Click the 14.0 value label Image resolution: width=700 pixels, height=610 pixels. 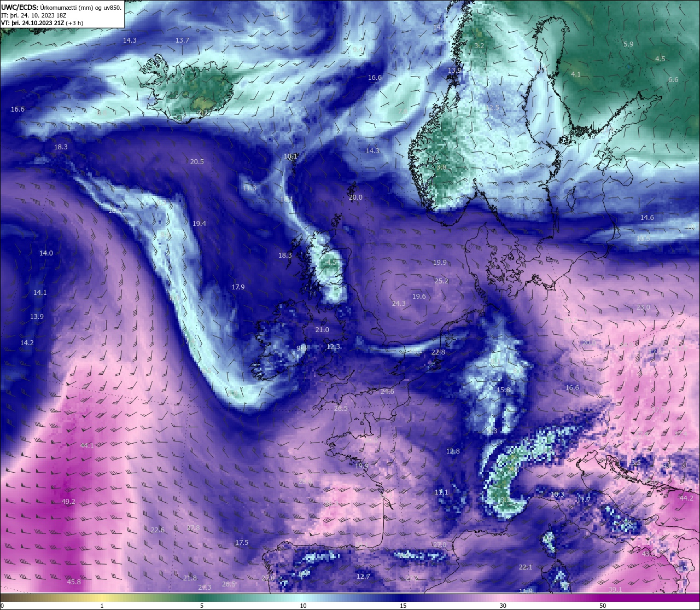(x=46, y=253)
